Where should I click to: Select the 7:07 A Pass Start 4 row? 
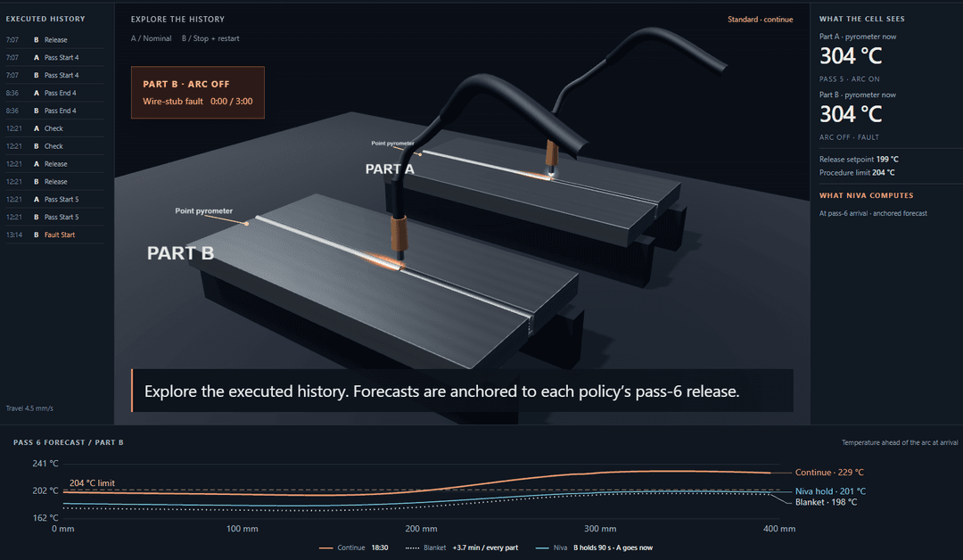coord(54,58)
